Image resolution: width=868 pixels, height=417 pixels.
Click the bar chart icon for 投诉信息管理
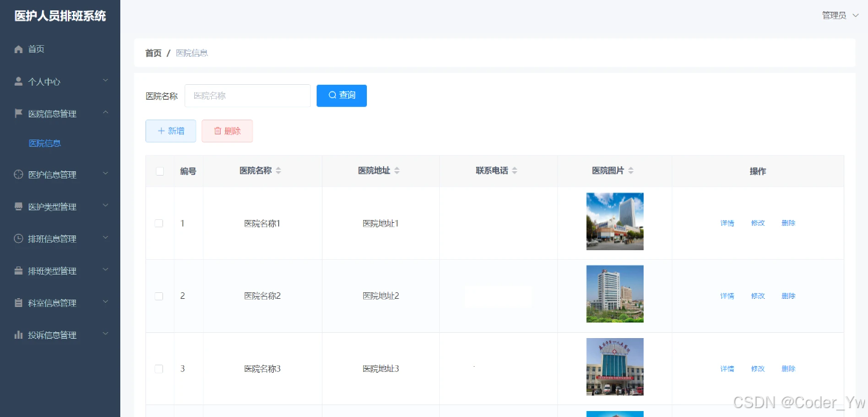(x=18, y=335)
